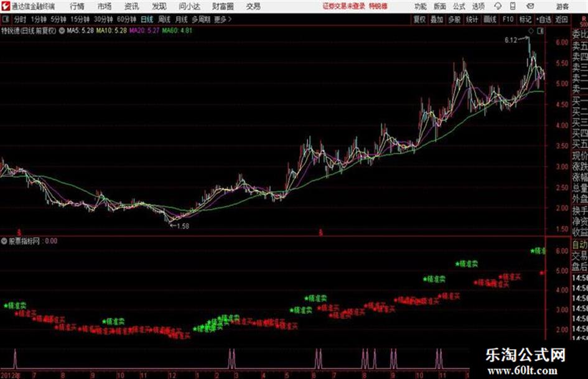Viewport: 588px width, 379px height.
Task: Click the 1.58 low price label
Action: coord(183,227)
